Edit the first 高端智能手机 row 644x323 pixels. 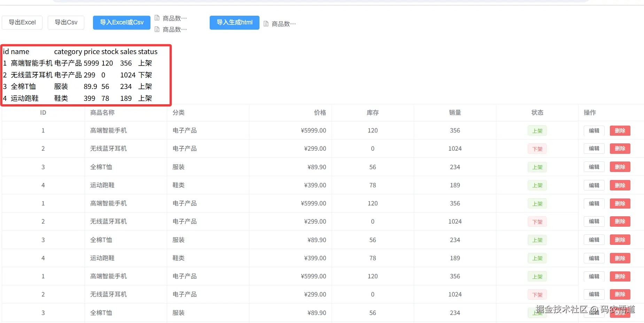click(594, 130)
